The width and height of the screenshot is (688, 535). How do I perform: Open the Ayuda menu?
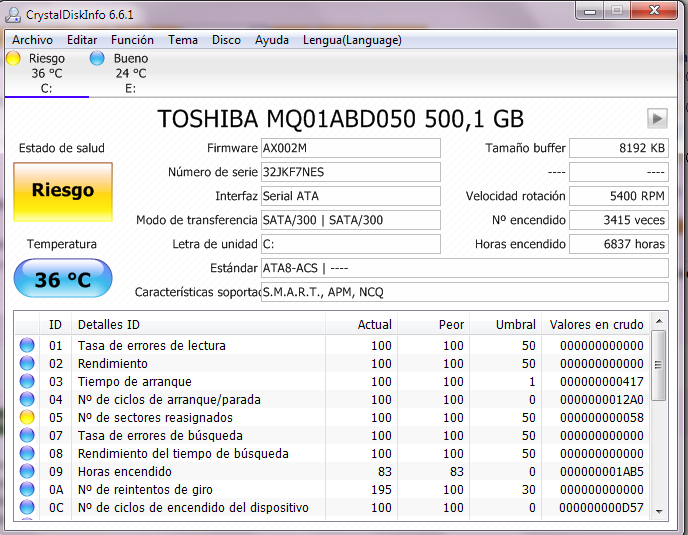[272, 40]
